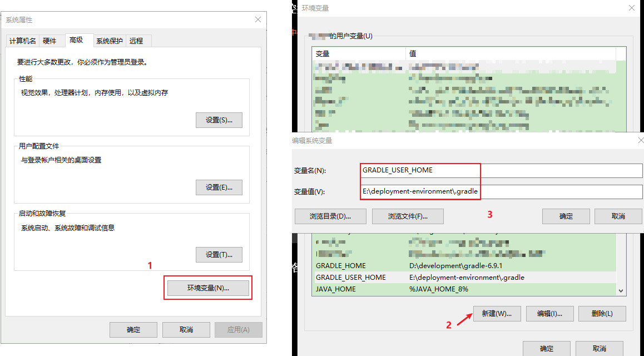Select the 远程 tab
Image resolution: width=644 pixels, height=356 pixels.
pos(136,41)
